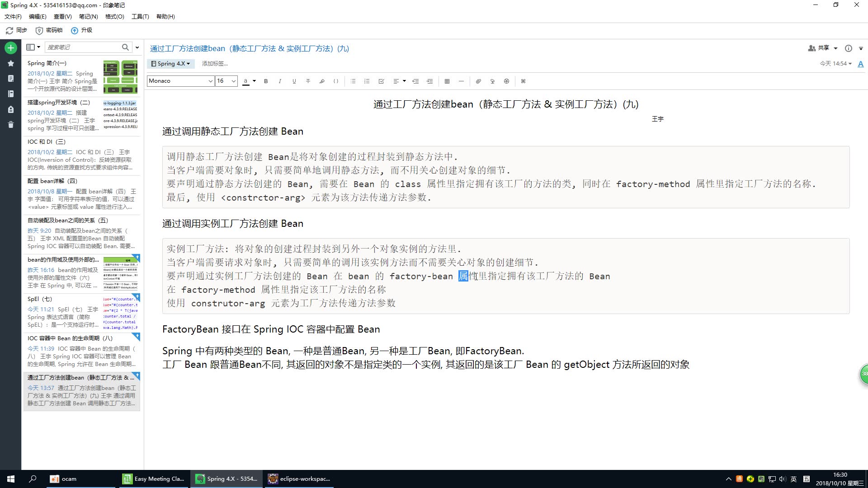
Task: Open the Notebooks panel in the sidebar
Action: (10, 94)
